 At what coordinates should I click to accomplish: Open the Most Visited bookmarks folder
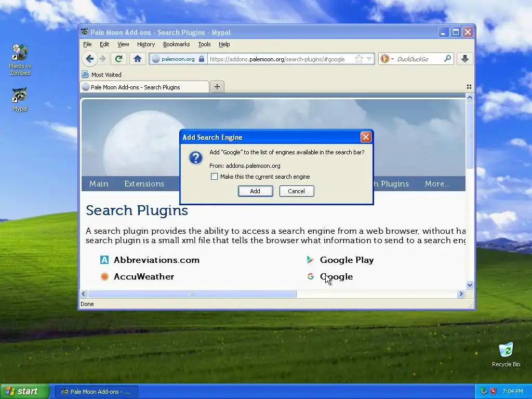(x=101, y=75)
